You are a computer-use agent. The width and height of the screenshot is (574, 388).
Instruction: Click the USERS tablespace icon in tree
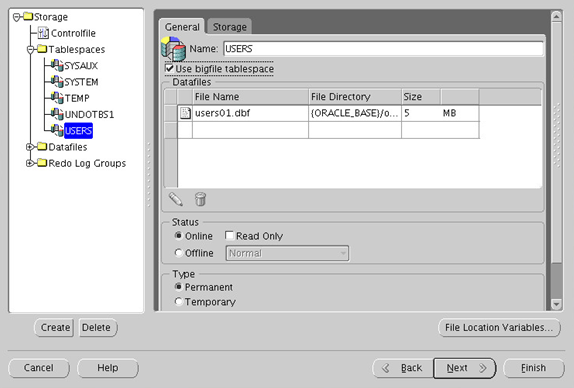[57, 130]
